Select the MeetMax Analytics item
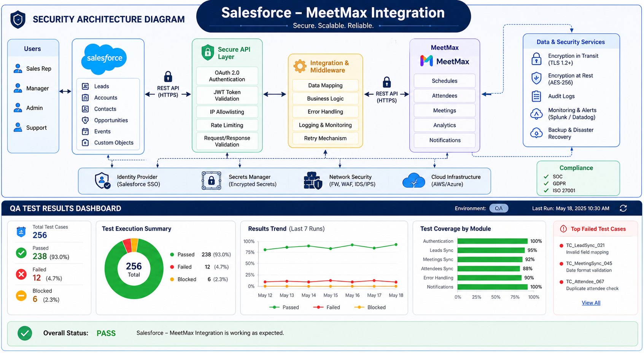 click(445, 125)
